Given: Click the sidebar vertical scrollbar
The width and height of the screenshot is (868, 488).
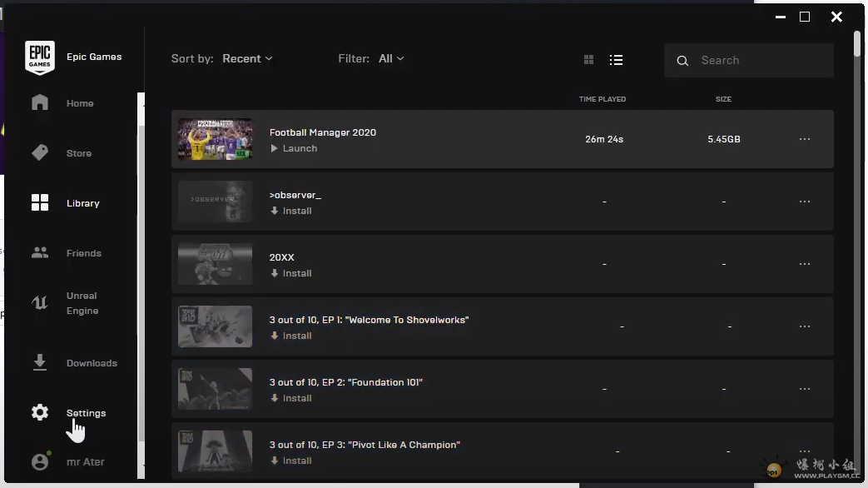Looking at the screenshot, I should pos(141,282).
